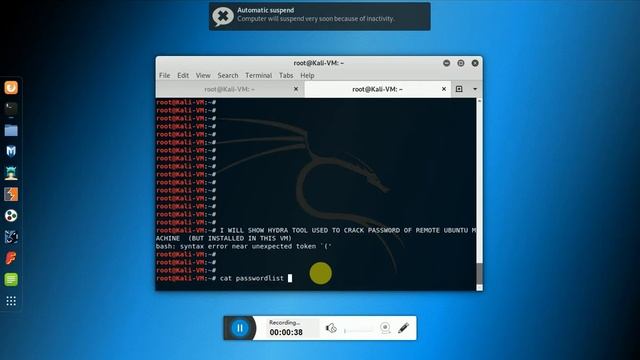This screenshot has width=640, height=360.
Task: Click the speaker audio icon on recorder
Action: [x=331, y=328]
